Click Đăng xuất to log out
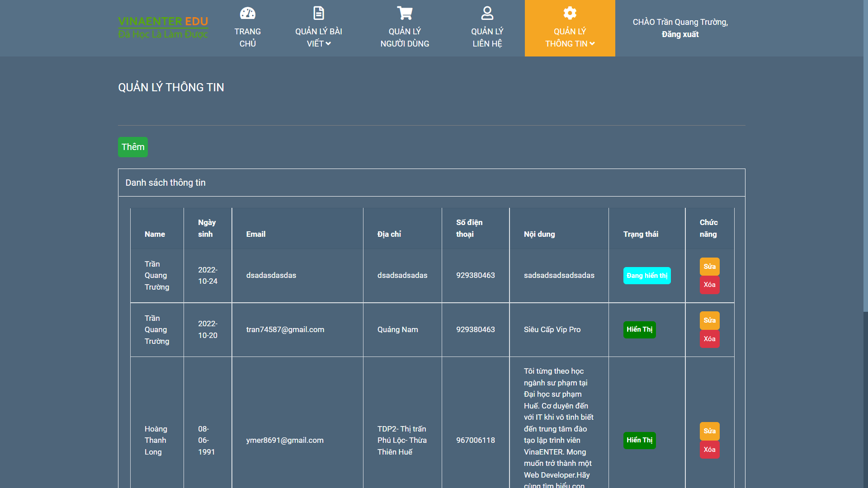Image resolution: width=868 pixels, height=488 pixels. (x=680, y=34)
